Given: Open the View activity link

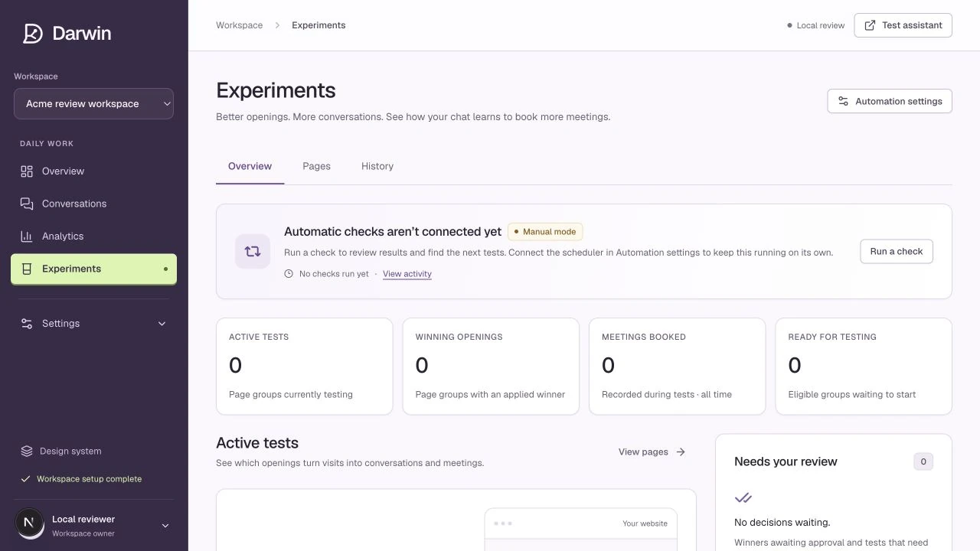Looking at the screenshot, I should 407,274.
